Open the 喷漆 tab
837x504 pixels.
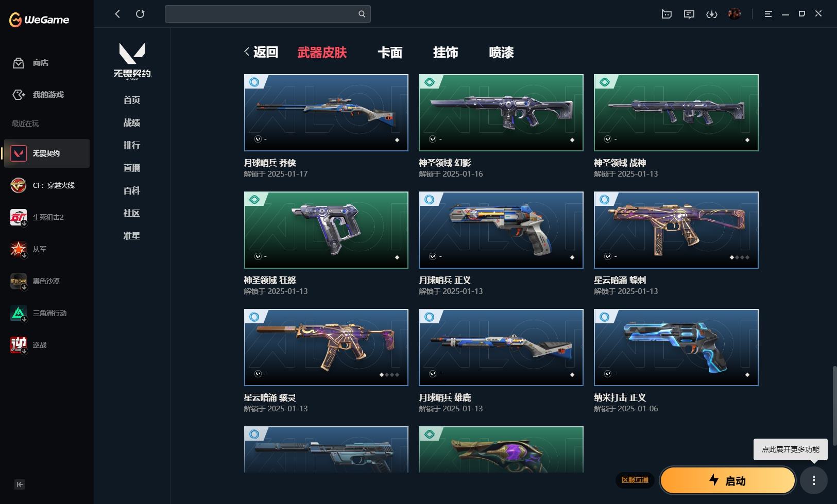[501, 53]
